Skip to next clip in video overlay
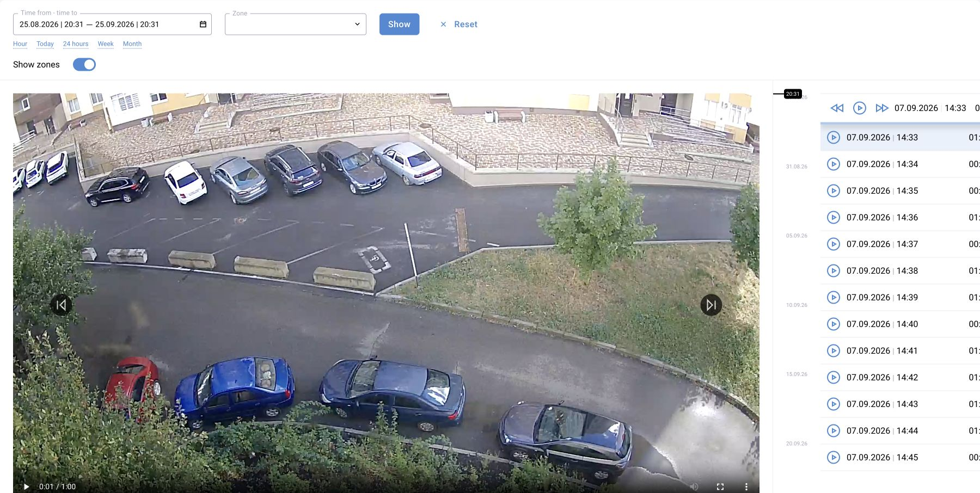 click(711, 305)
